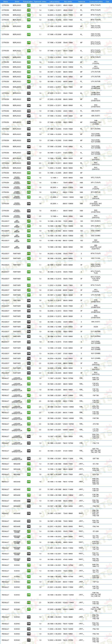Click petrol icon in Partner 54kW / 73KM row

[x=29, y=285]
